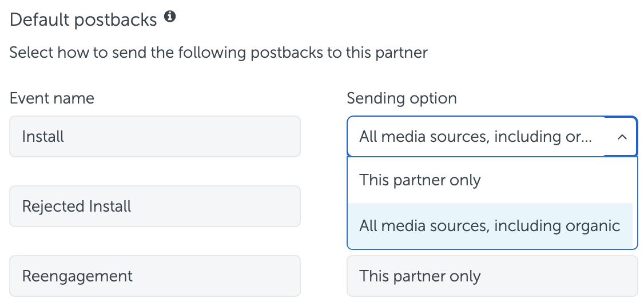Click the "Select how to send" description text
The image size is (644, 302).
coord(218,53)
